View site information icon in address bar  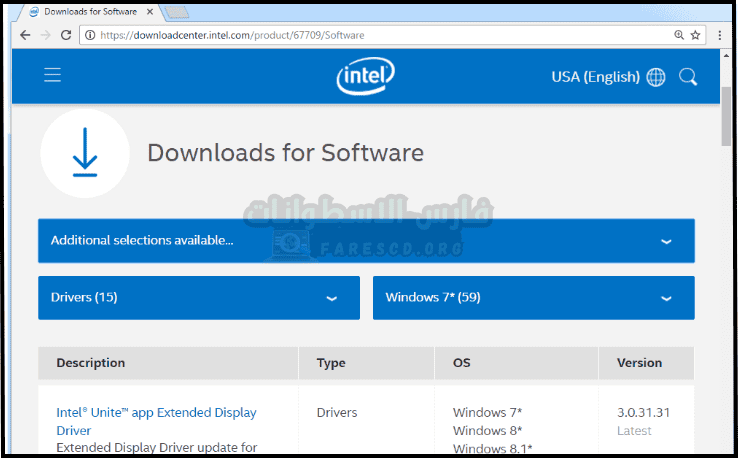point(90,34)
